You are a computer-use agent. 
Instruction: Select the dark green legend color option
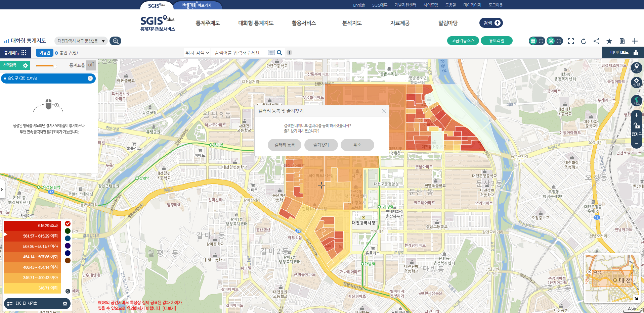coord(68,231)
